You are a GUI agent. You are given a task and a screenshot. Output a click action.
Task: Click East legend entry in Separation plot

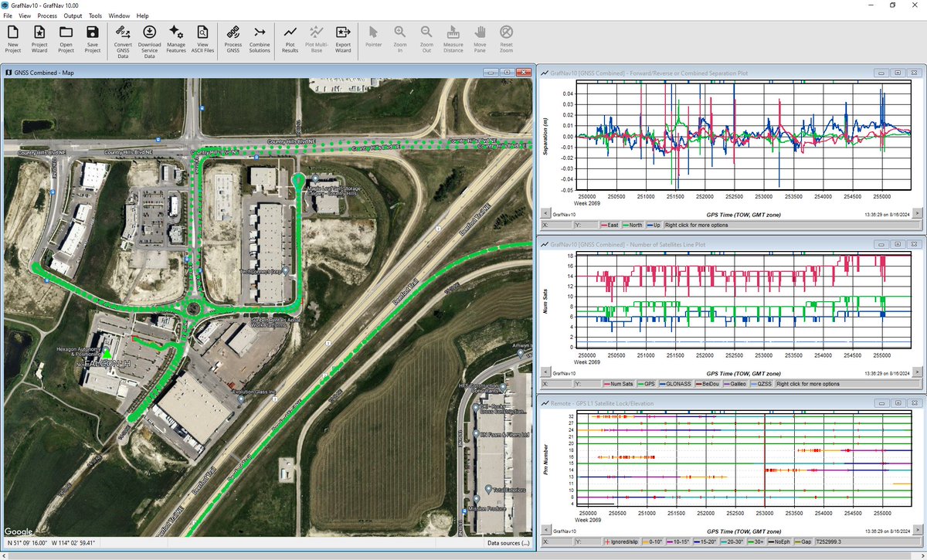coord(610,225)
